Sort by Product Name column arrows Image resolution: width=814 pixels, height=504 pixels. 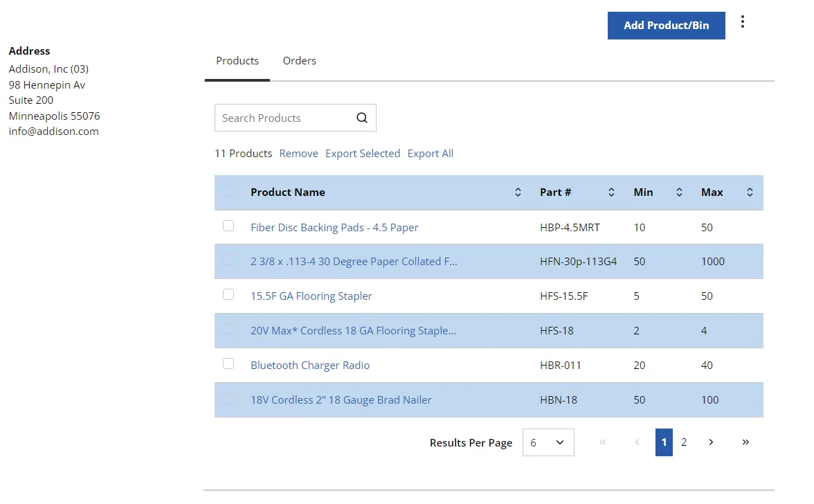[x=518, y=192]
